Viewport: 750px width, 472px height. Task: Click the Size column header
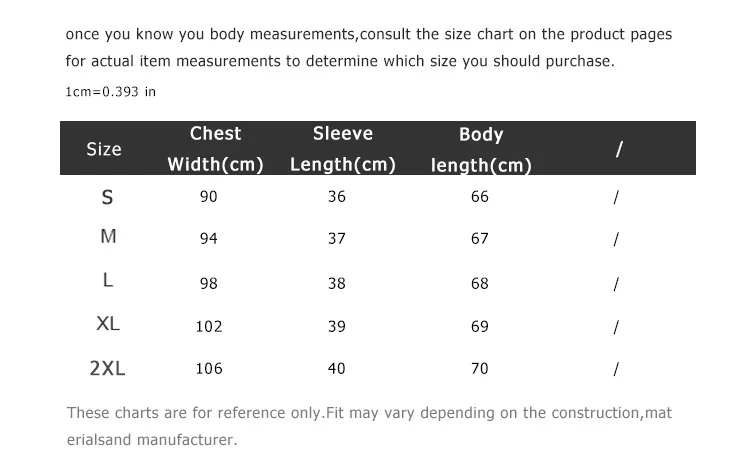(x=104, y=149)
